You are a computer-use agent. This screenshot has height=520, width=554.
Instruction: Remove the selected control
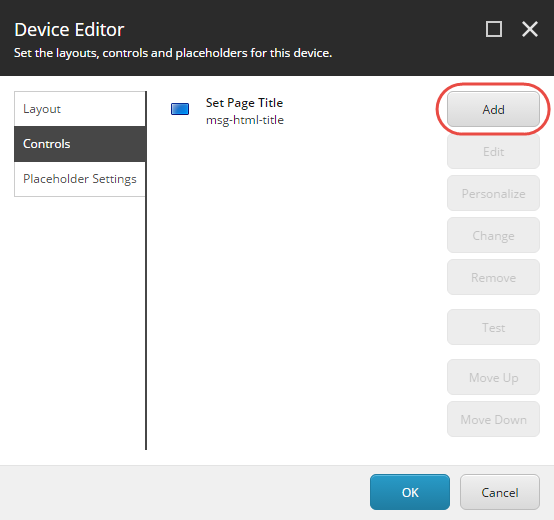pyautogui.click(x=493, y=277)
